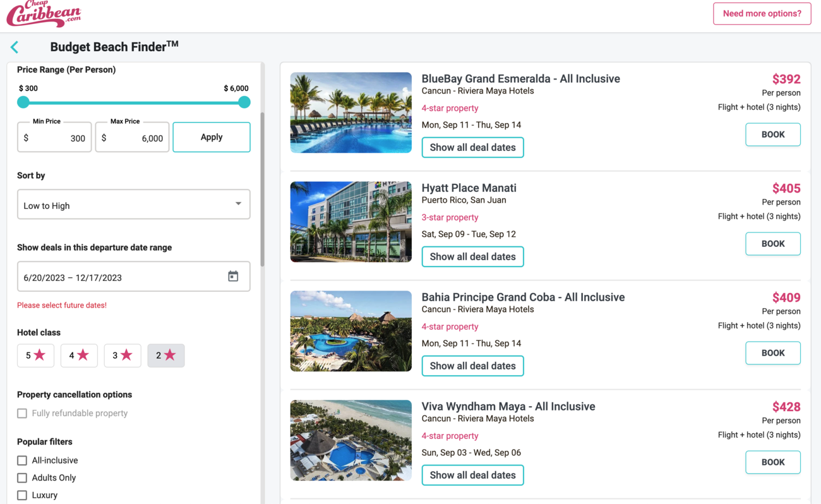Click the Min Price input field
Image resolution: width=821 pixels, height=504 pixels.
[54, 137]
